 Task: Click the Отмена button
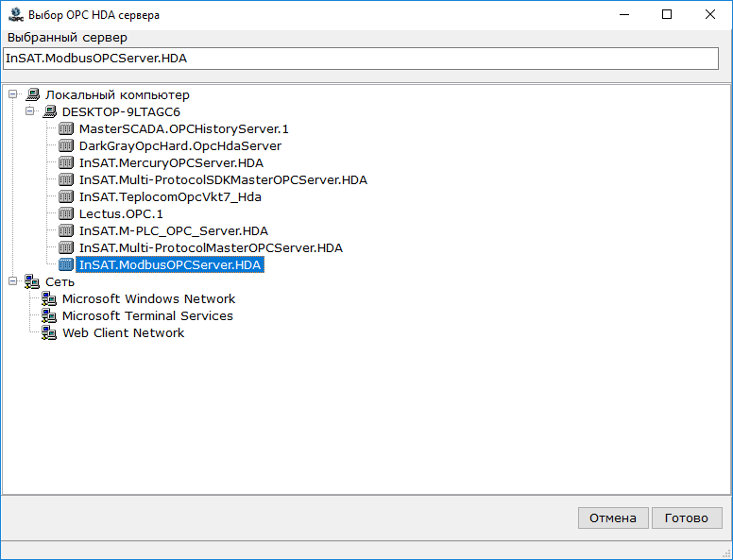[x=613, y=518]
